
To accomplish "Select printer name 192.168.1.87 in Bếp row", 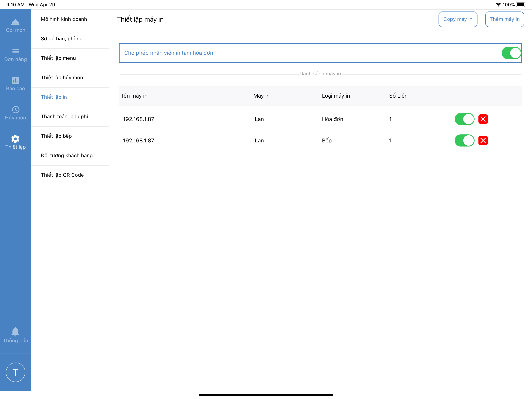I will 138,140.
